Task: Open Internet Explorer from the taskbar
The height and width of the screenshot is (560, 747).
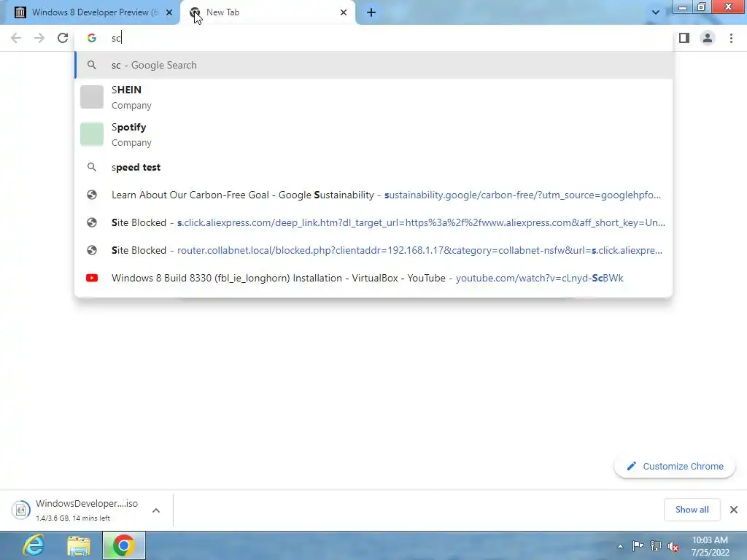Action: 34,545
